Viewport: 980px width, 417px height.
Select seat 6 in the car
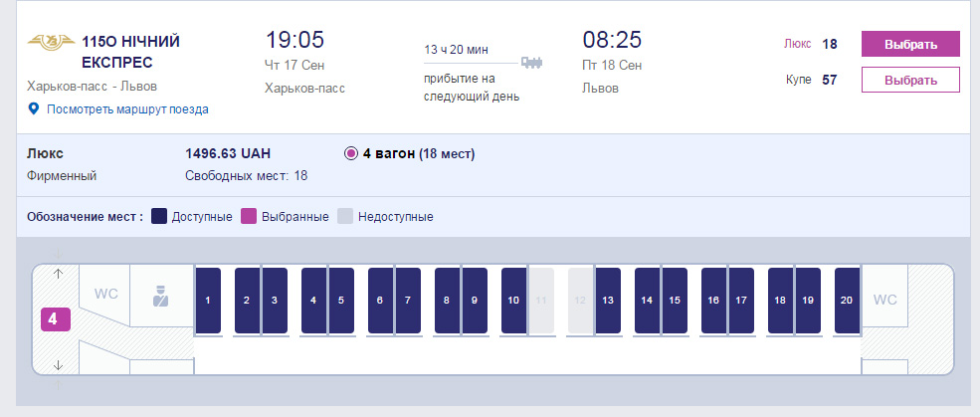coord(380,301)
